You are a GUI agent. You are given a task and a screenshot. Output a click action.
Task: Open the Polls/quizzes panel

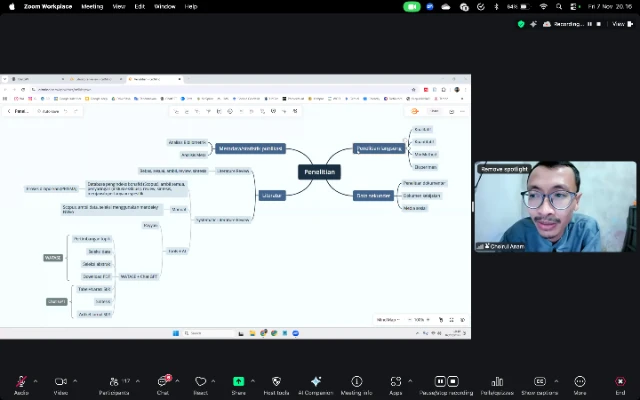(x=496, y=382)
